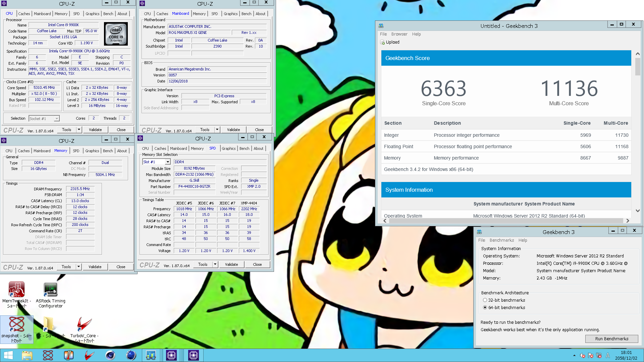Click Tools button in Memory window
The width and height of the screenshot is (644, 362).
click(x=66, y=267)
